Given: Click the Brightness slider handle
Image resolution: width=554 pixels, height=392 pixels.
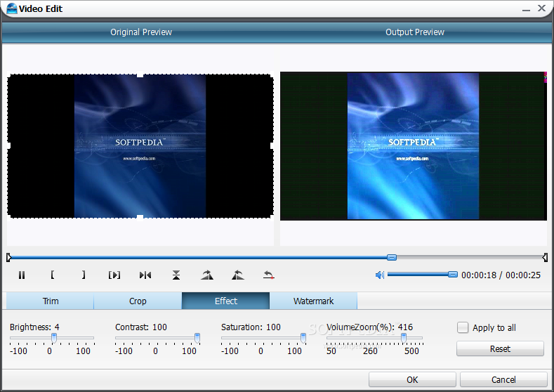Looking at the screenshot, I should click(x=54, y=339).
